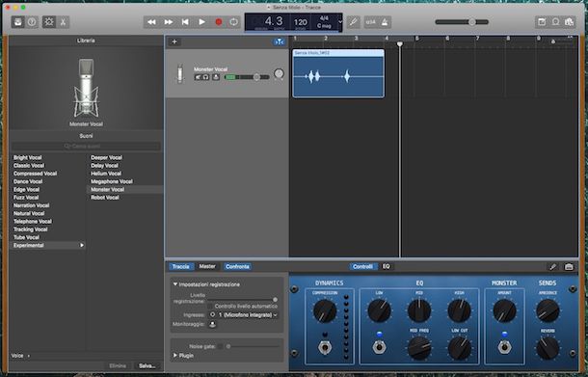
Task: Flip the Monster on/off toggle switch
Action: (x=504, y=347)
